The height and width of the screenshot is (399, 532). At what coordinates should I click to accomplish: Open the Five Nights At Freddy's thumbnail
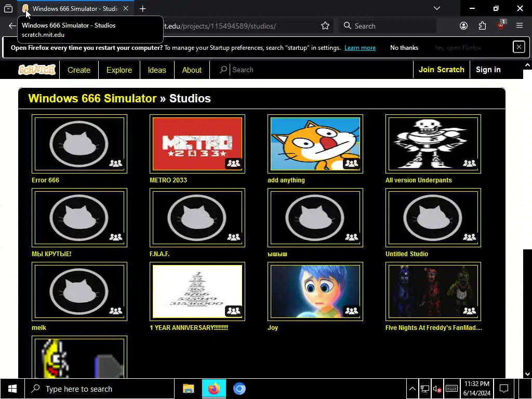tap(433, 291)
